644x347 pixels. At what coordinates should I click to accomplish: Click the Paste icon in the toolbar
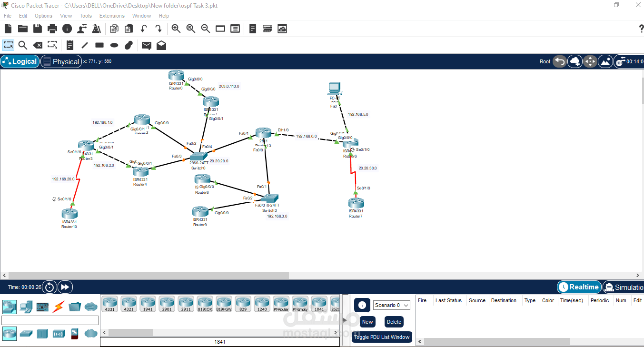129,29
